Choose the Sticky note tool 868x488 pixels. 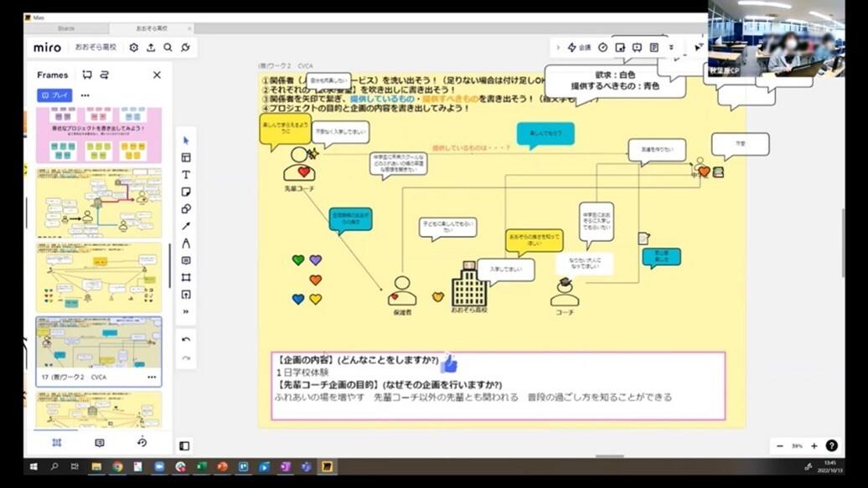[x=186, y=192]
